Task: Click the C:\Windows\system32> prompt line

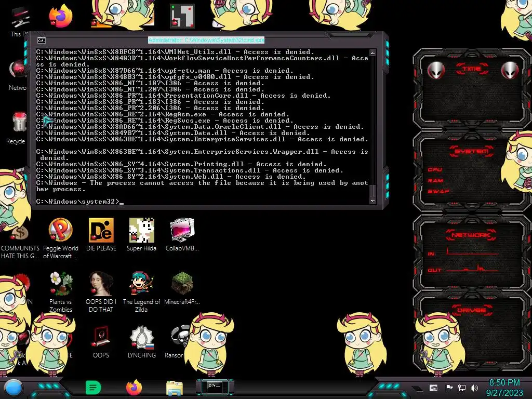Action: [x=80, y=202]
